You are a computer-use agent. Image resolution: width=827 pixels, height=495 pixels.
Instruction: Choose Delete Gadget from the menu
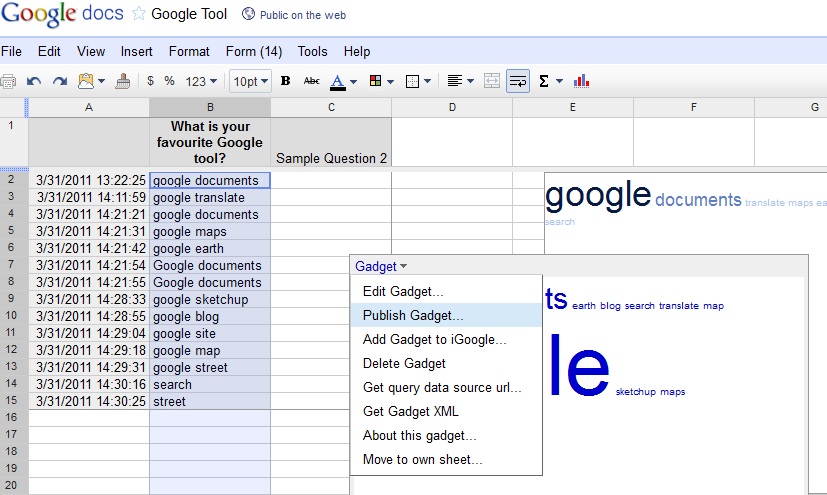click(x=446, y=363)
